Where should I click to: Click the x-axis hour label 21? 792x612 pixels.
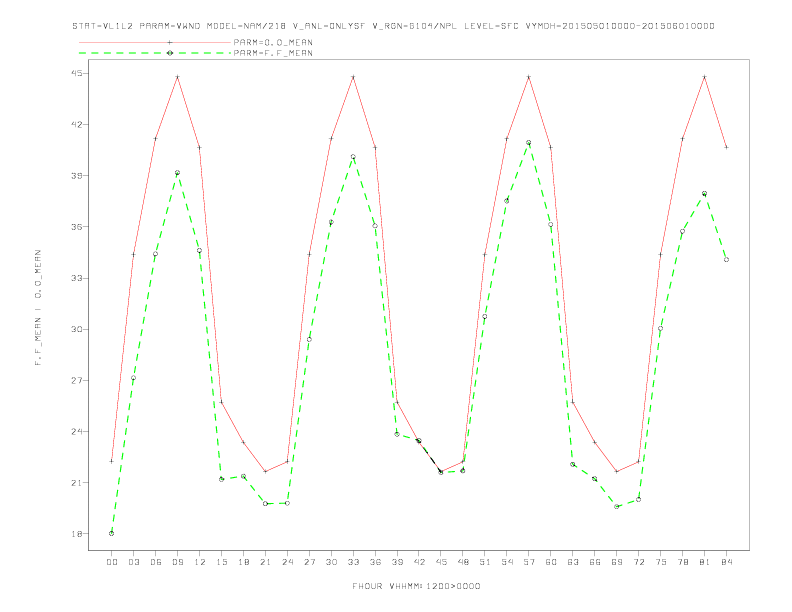pos(265,562)
